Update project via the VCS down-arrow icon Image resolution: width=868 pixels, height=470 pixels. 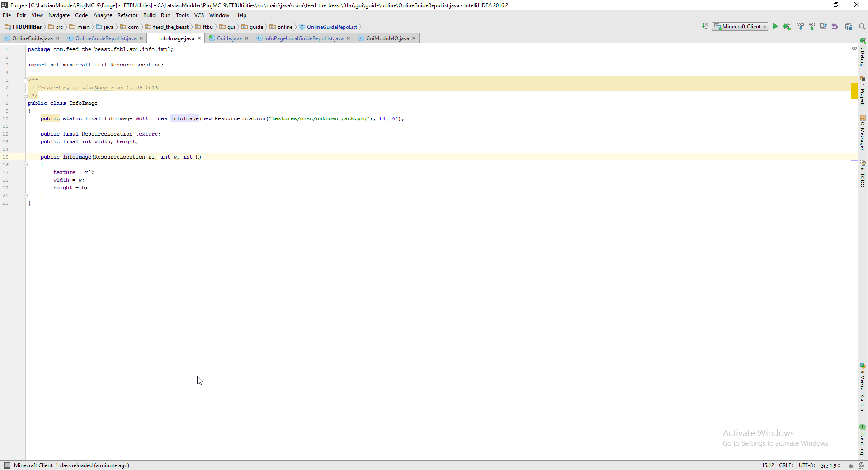coord(801,27)
